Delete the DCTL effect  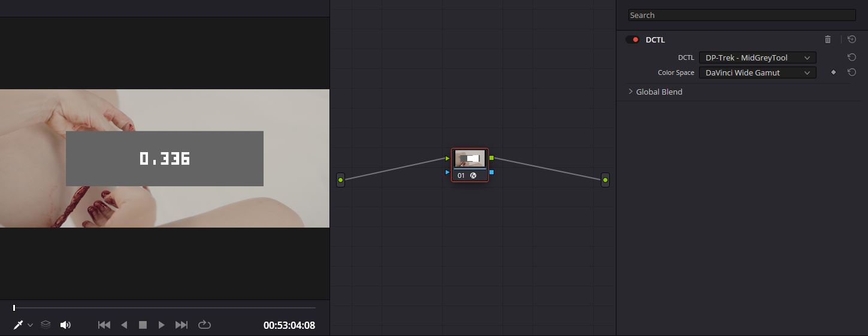tap(828, 40)
